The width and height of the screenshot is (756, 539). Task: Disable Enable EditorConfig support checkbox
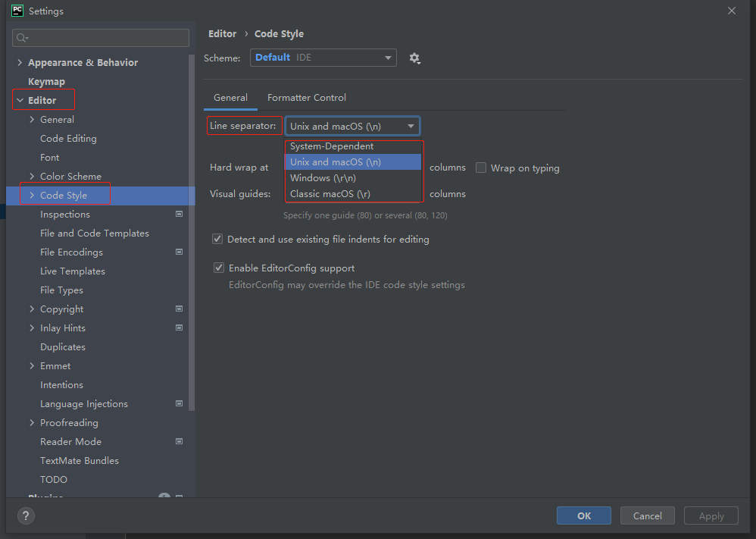coord(219,268)
